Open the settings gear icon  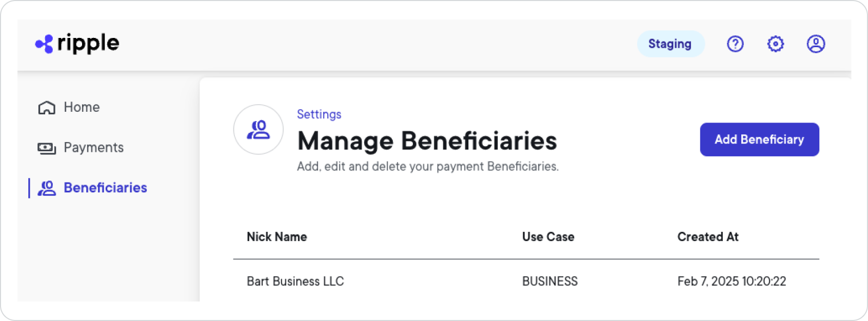coord(775,44)
